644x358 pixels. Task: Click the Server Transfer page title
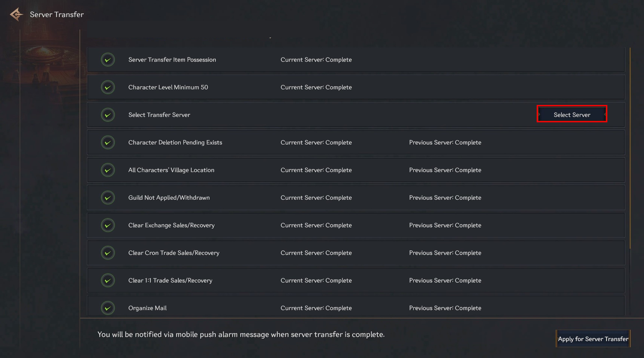[x=57, y=15]
